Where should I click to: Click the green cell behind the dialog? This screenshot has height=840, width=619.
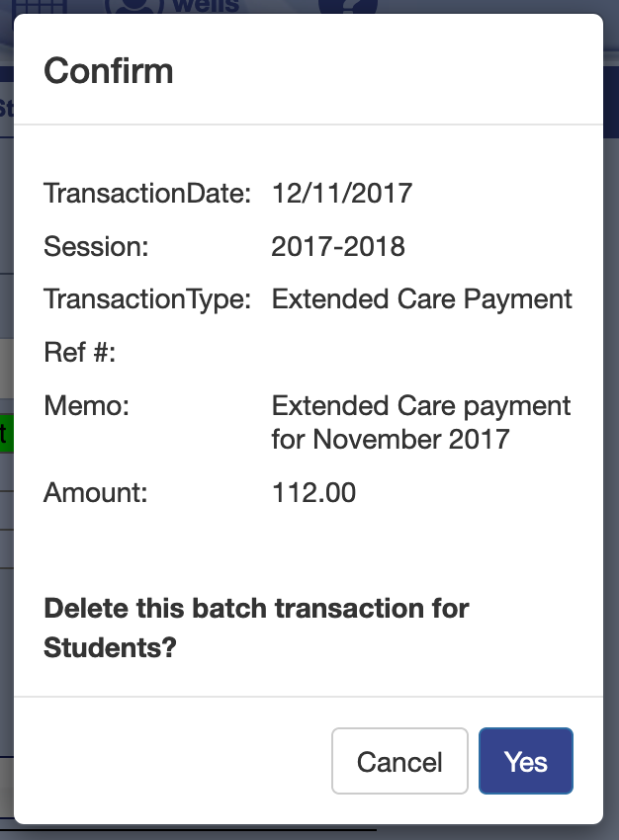click(x=5, y=433)
